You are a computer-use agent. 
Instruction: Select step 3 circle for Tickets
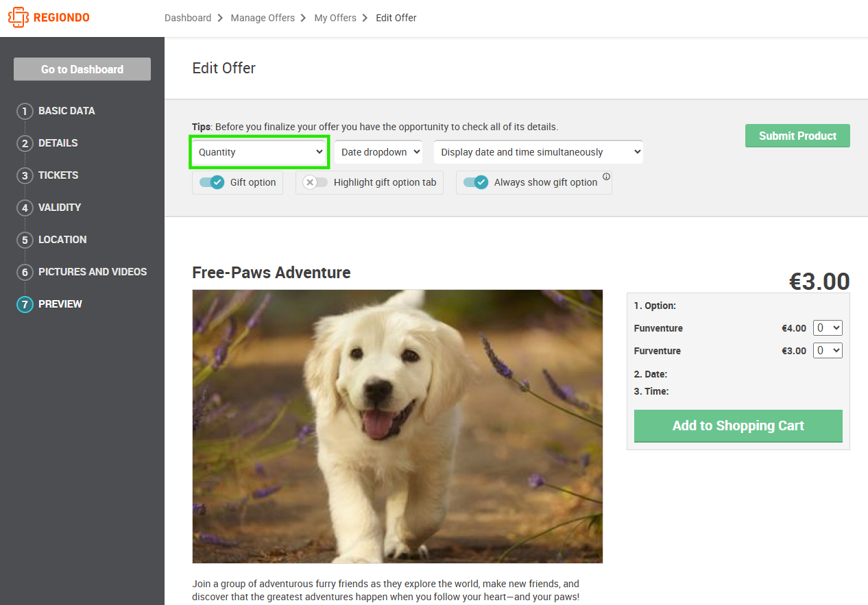tap(25, 175)
